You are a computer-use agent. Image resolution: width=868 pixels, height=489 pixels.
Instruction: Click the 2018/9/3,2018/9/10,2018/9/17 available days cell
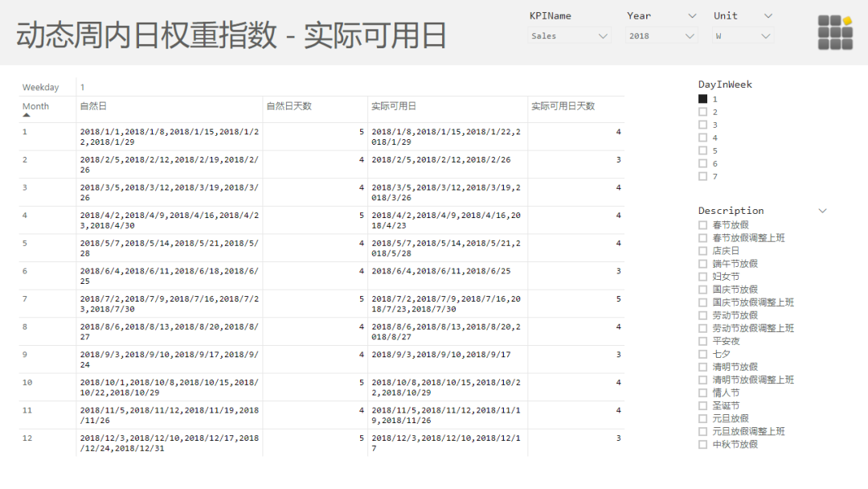tap(448, 360)
